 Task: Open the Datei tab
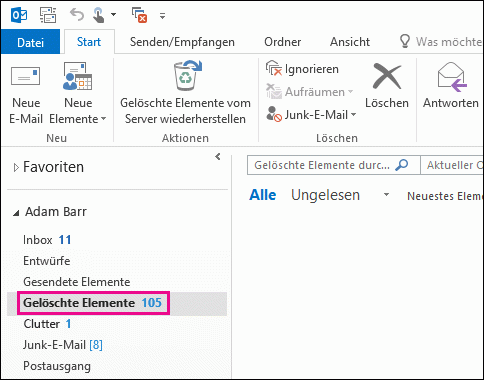[x=30, y=42]
